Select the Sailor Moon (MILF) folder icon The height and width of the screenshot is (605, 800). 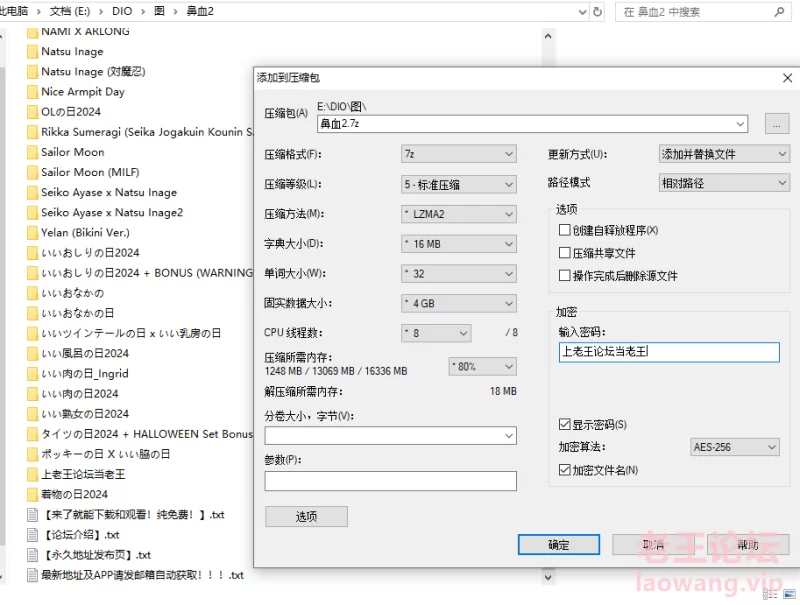pos(32,172)
